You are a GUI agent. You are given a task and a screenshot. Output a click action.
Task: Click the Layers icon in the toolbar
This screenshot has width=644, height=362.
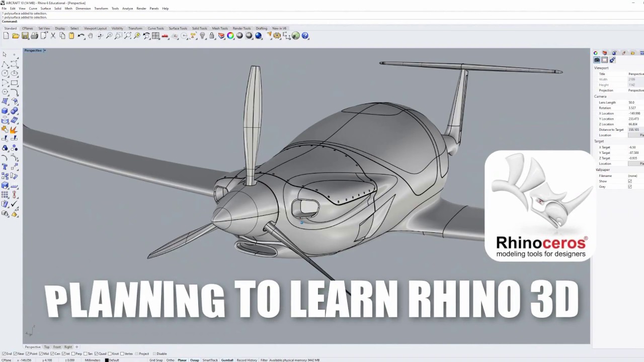[x=221, y=36]
